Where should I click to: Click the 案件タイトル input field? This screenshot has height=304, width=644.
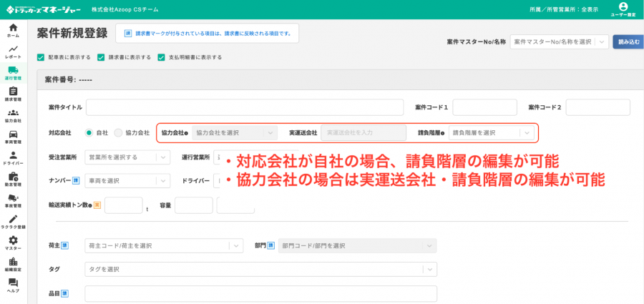244,107
